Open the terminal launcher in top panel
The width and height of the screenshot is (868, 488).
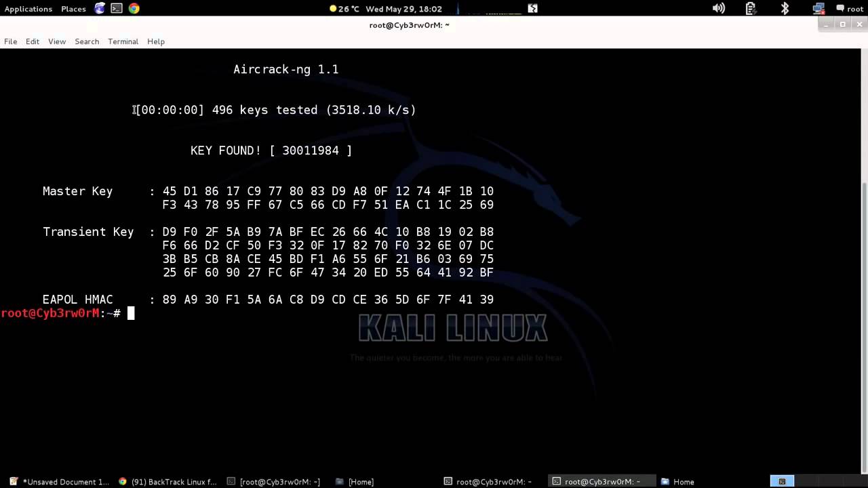[x=117, y=9]
